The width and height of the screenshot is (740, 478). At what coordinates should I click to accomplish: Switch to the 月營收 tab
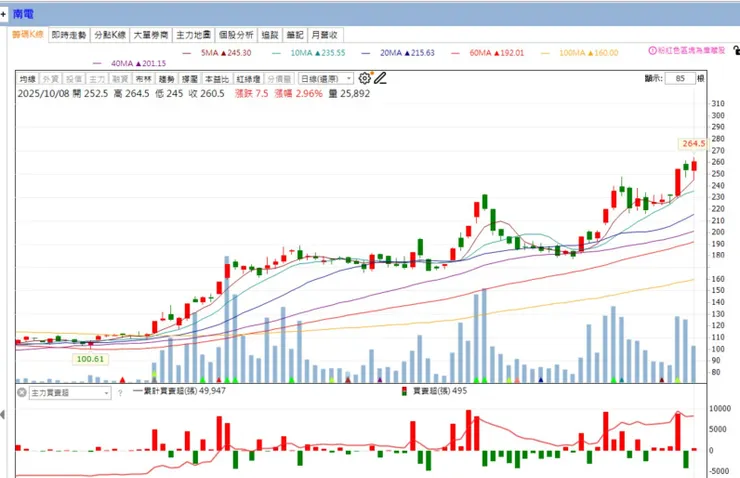[x=325, y=35]
